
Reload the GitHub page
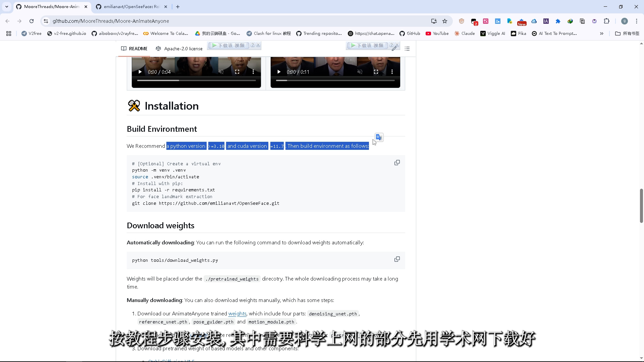tap(32, 21)
